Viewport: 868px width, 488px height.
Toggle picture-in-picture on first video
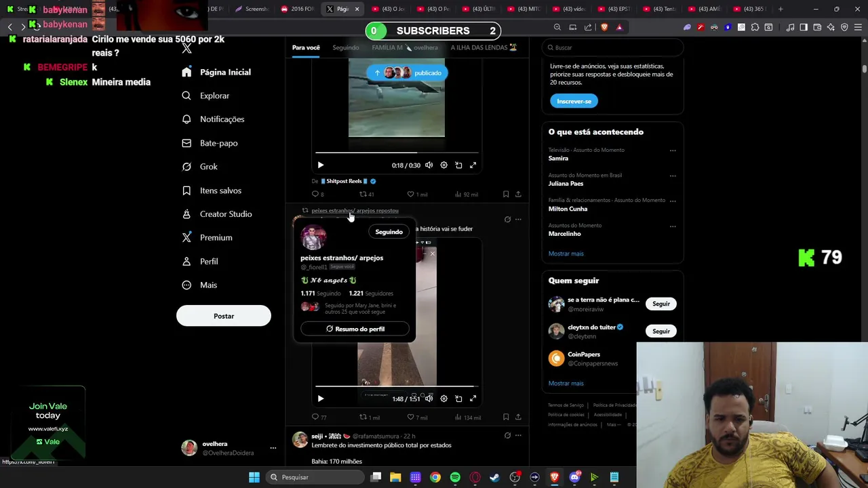(458, 165)
